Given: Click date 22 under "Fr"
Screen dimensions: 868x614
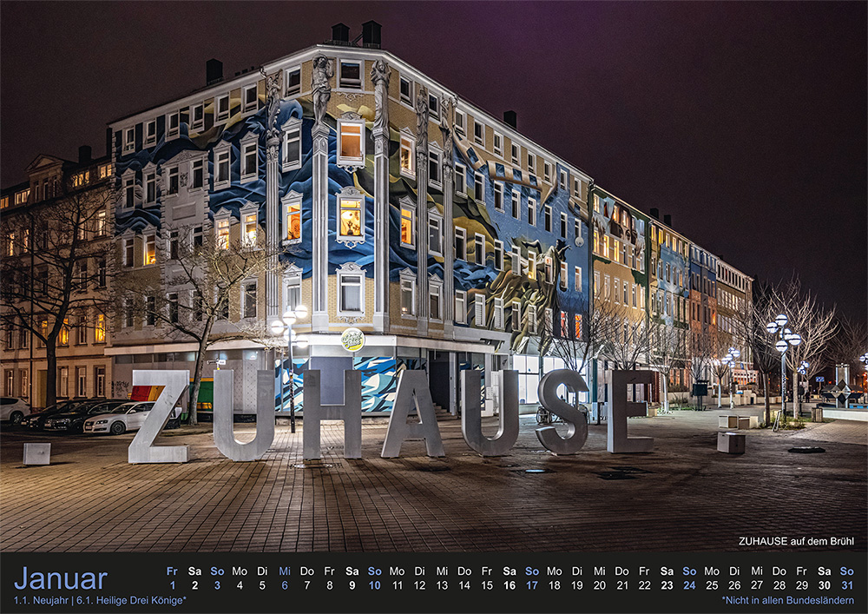Looking at the screenshot, I should click(644, 585).
